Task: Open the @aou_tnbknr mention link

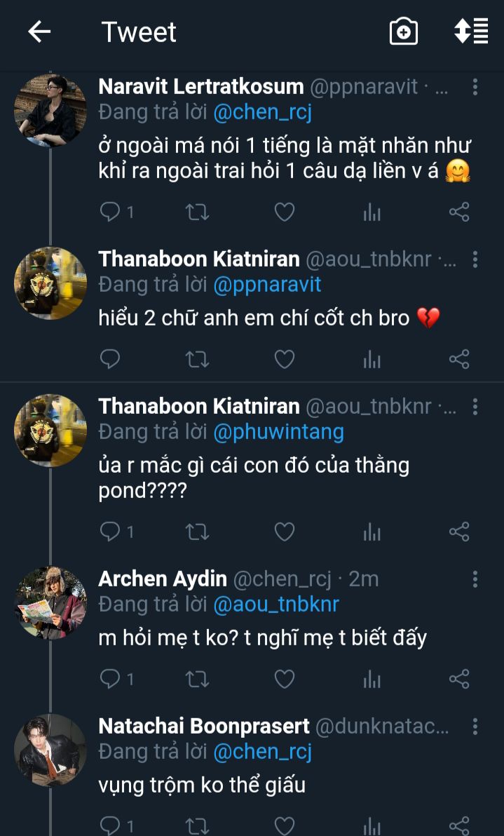Action: tap(275, 604)
